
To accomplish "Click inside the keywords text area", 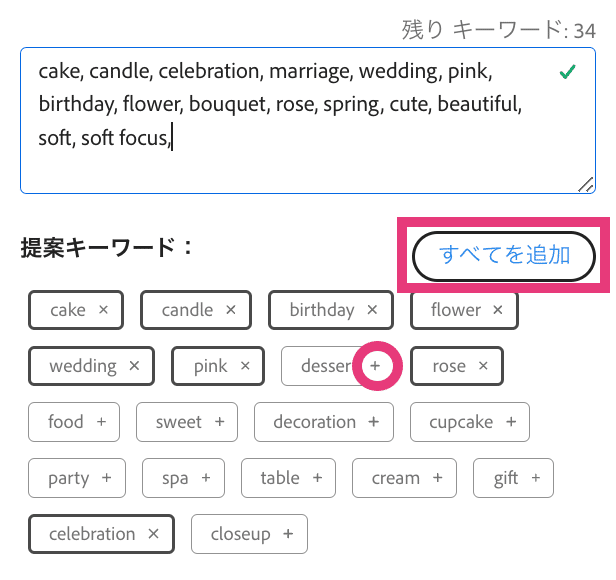I will tap(308, 121).
